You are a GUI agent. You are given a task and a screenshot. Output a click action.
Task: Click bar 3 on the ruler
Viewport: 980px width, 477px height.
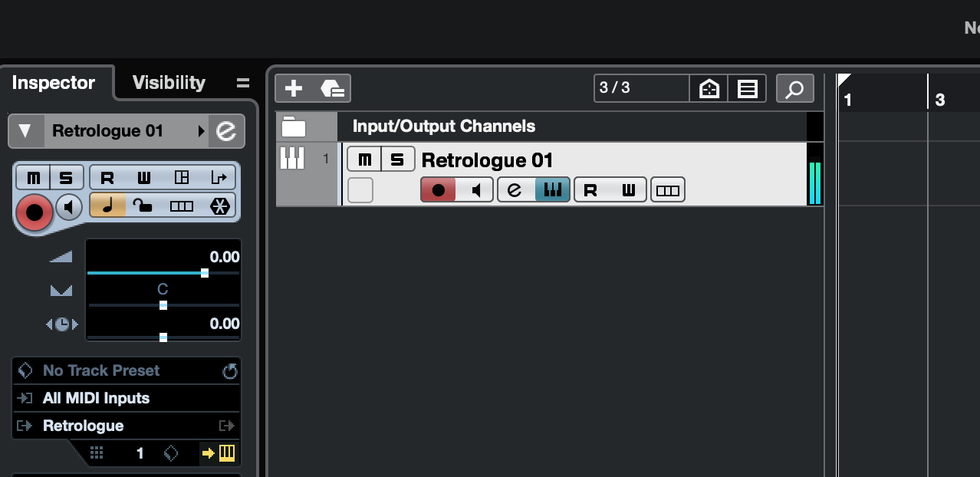[939, 100]
